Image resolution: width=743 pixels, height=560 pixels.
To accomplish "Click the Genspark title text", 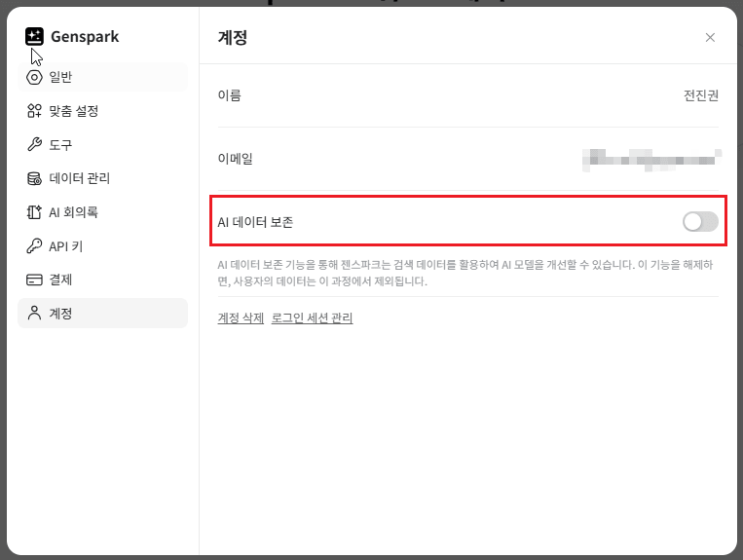I will (85, 36).
